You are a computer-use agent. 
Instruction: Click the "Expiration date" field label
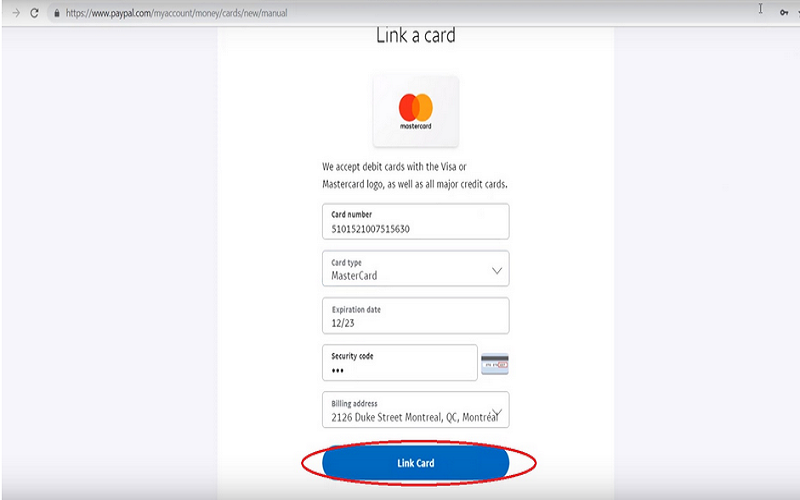356,310
